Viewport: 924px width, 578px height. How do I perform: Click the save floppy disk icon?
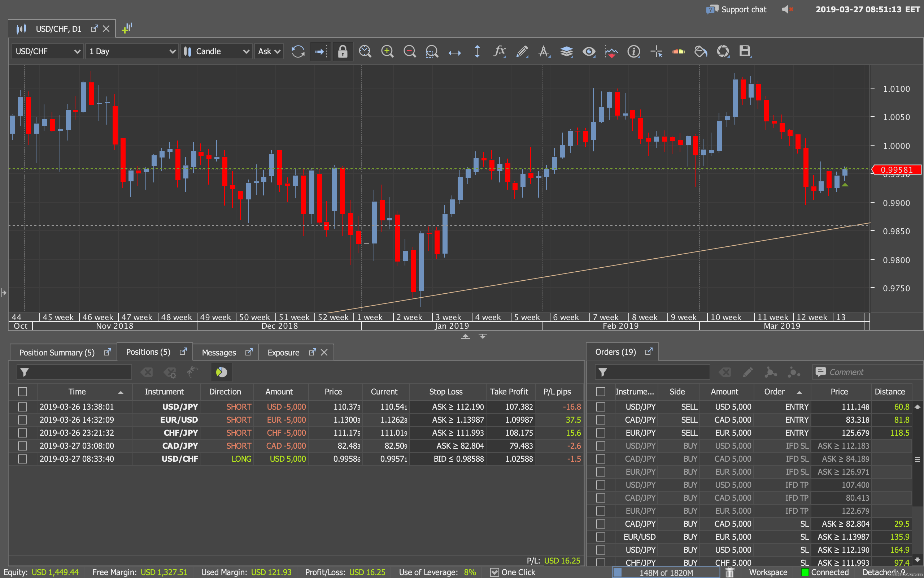[x=745, y=51]
